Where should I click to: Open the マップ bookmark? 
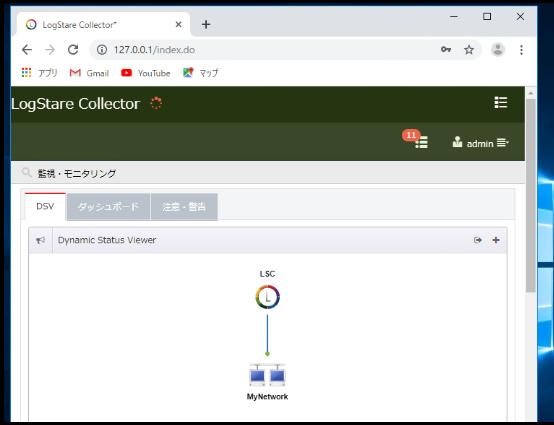click(x=201, y=73)
